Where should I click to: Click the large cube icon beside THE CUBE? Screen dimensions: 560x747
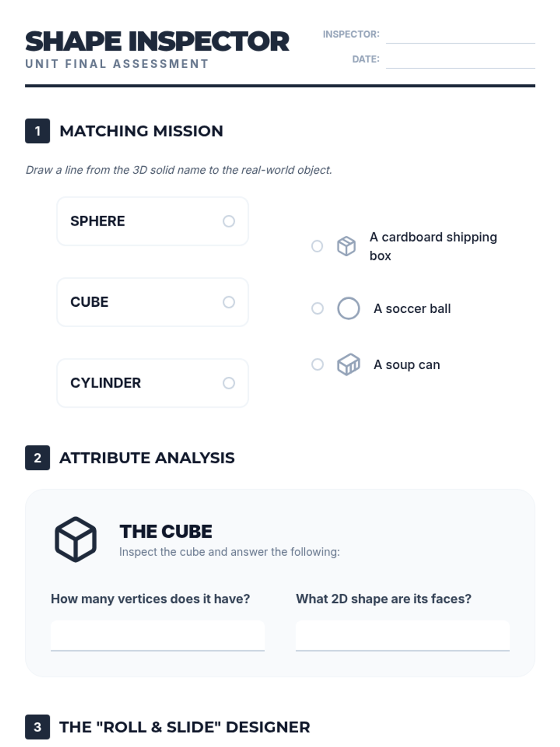coord(76,539)
